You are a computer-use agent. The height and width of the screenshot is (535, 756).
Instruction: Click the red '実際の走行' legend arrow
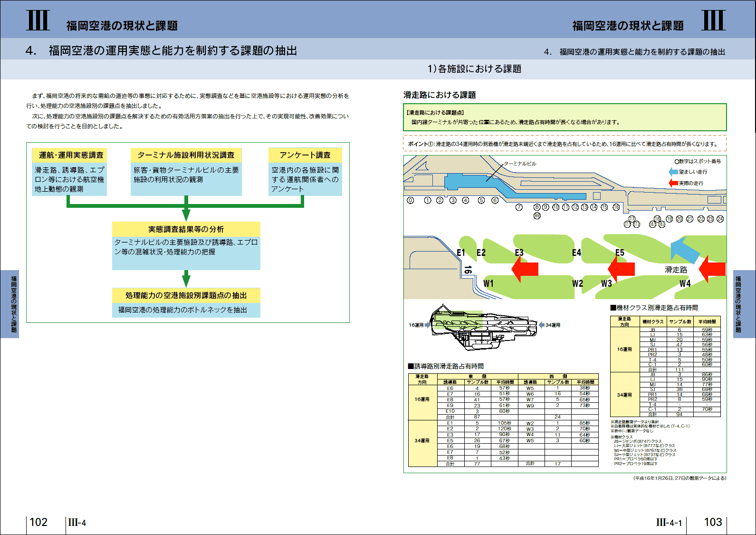673,183
